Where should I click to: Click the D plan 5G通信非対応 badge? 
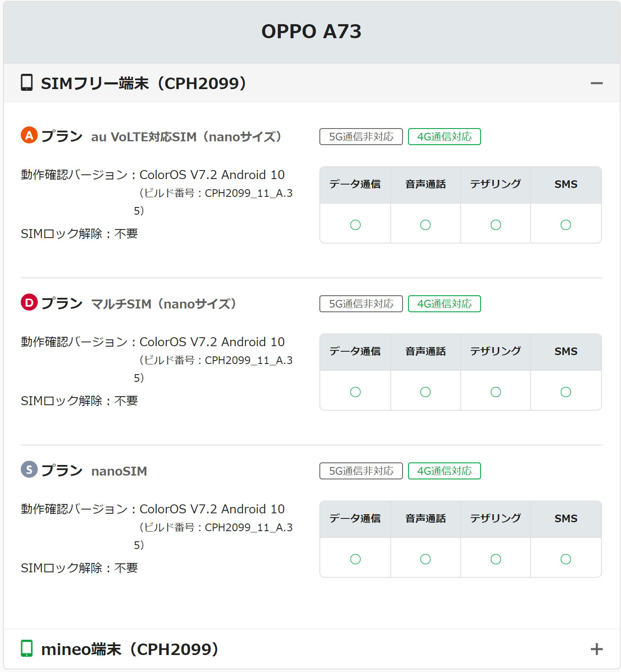pyautogui.click(x=361, y=304)
